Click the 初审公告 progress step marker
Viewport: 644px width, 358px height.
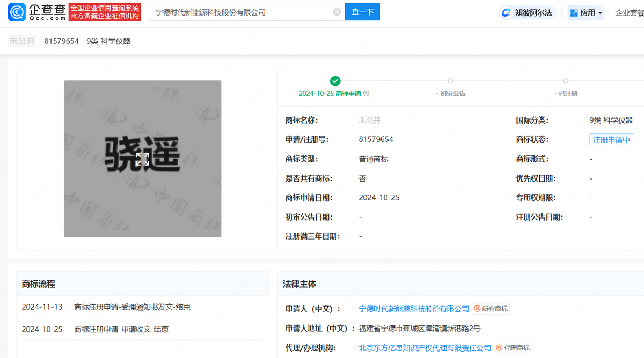coord(450,81)
